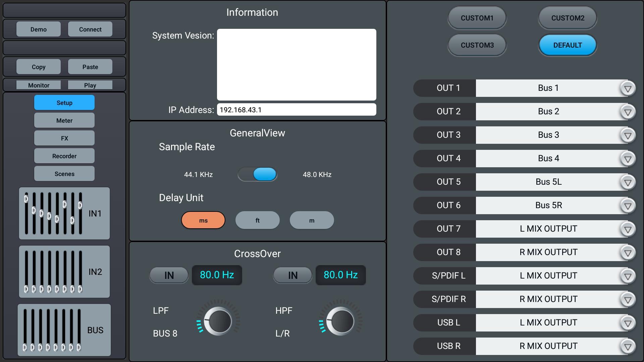Adjust the HPF L/R frequency knob
This screenshot has height=362, width=644.
(x=340, y=321)
